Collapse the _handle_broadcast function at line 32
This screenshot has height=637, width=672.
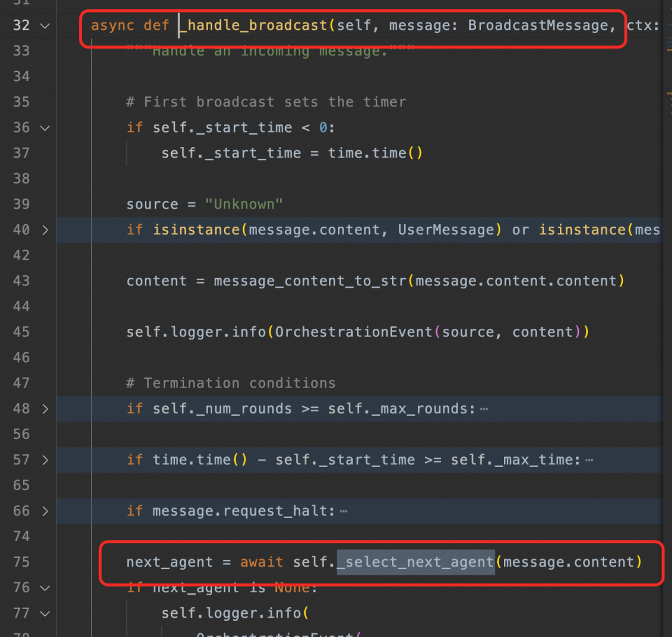coord(45,26)
